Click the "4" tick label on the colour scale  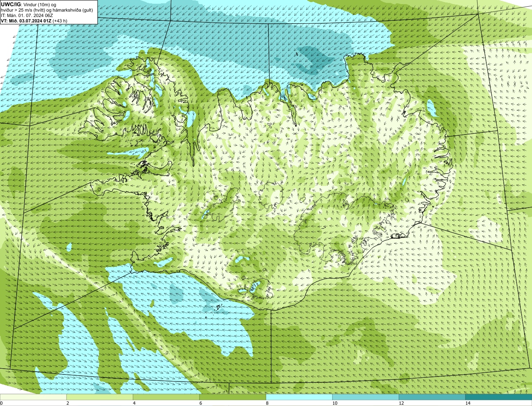[134, 403]
